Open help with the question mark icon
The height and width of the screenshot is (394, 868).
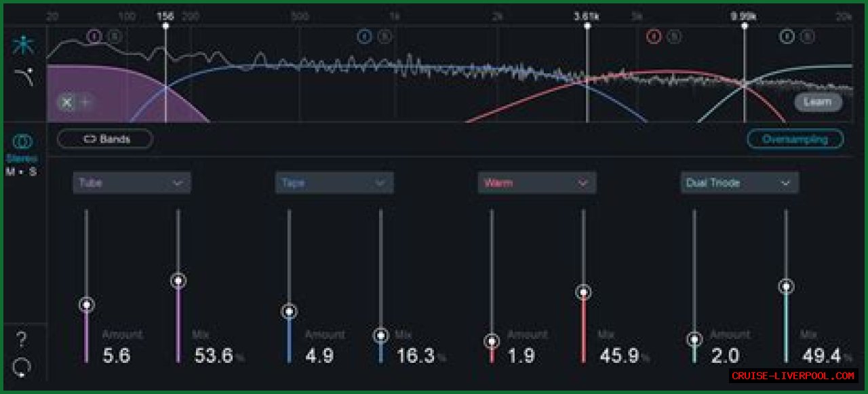[x=22, y=339]
